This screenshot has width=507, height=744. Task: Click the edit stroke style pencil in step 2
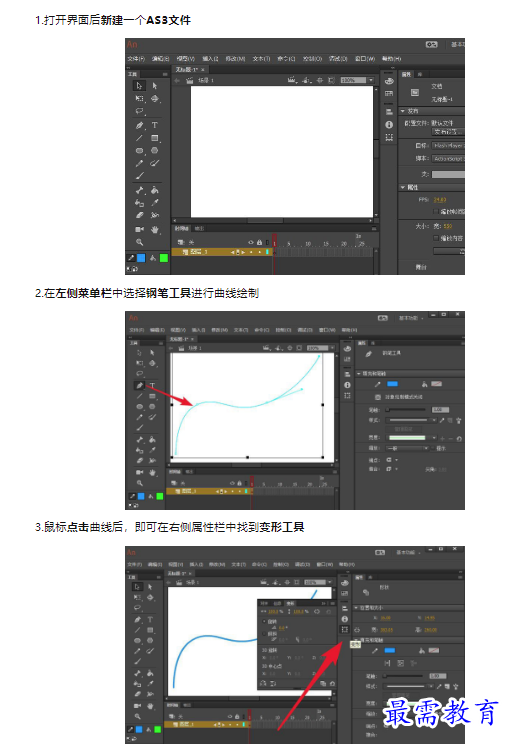click(442, 420)
